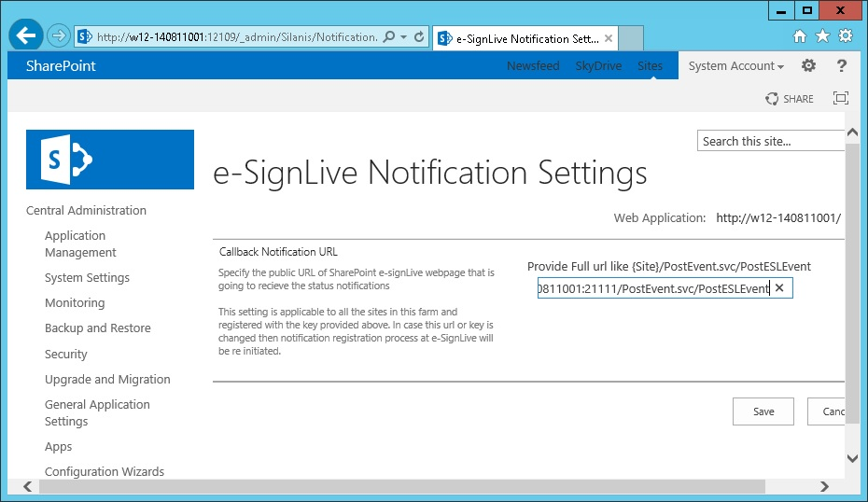Image resolution: width=868 pixels, height=502 pixels.
Task: Refresh the page using the reload icon
Action: click(x=419, y=37)
